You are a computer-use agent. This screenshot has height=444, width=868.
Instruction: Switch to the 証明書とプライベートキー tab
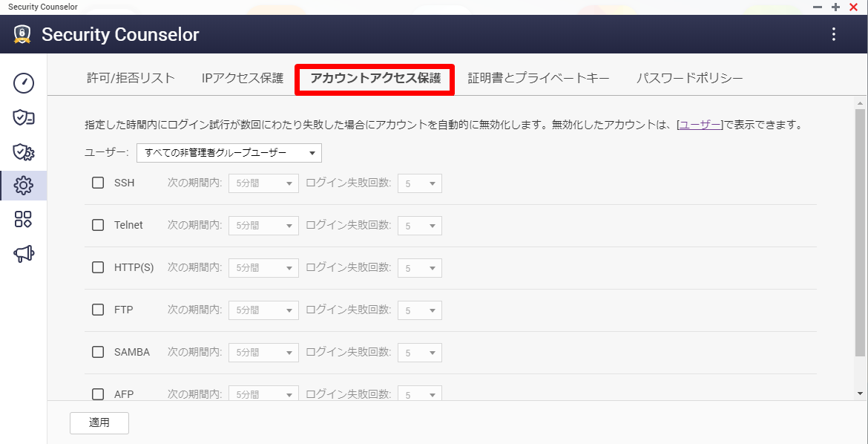click(538, 78)
